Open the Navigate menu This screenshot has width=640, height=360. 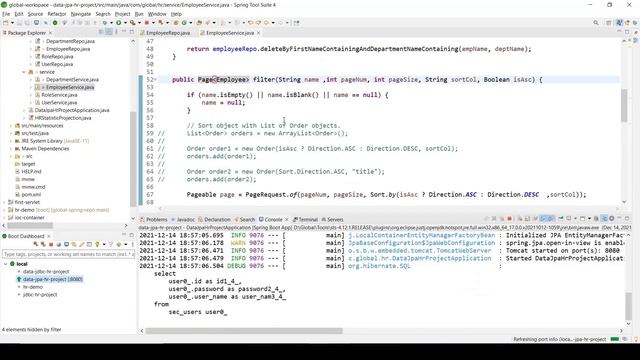(81, 14)
